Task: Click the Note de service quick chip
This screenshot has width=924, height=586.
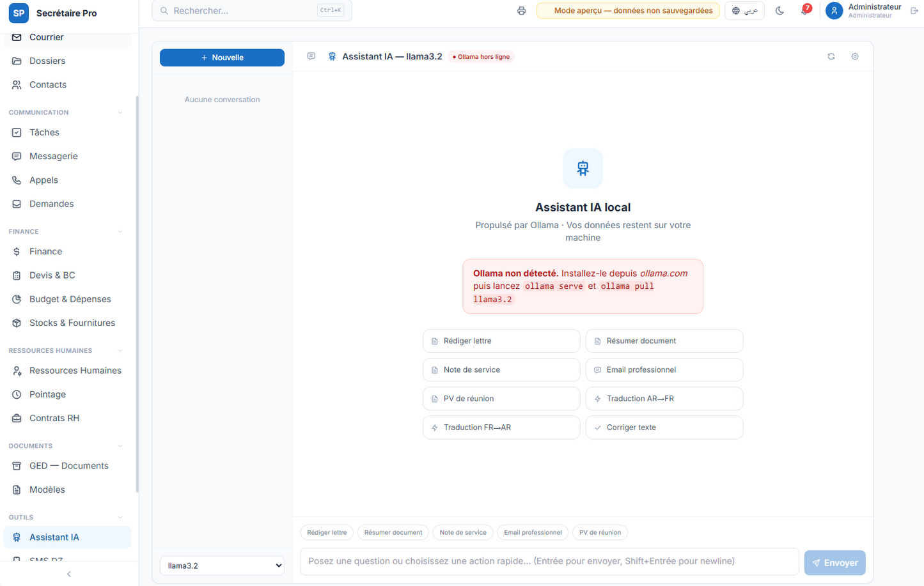Action: pos(463,532)
